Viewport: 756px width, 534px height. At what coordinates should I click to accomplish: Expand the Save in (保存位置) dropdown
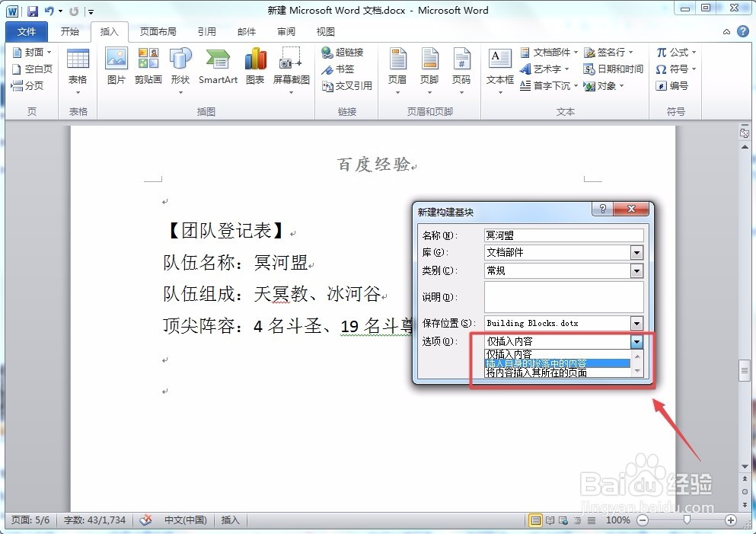coord(636,323)
